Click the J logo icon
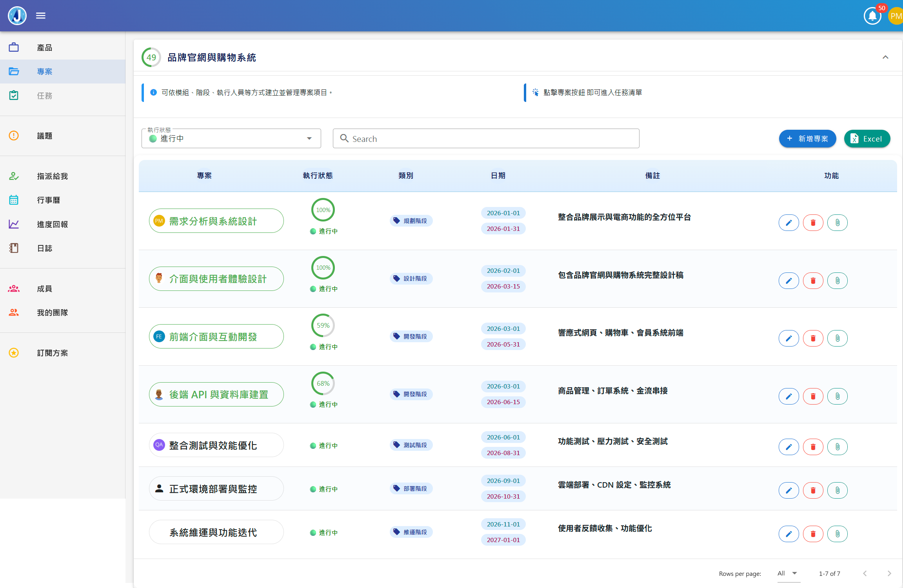903x588 pixels. [17, 16]
